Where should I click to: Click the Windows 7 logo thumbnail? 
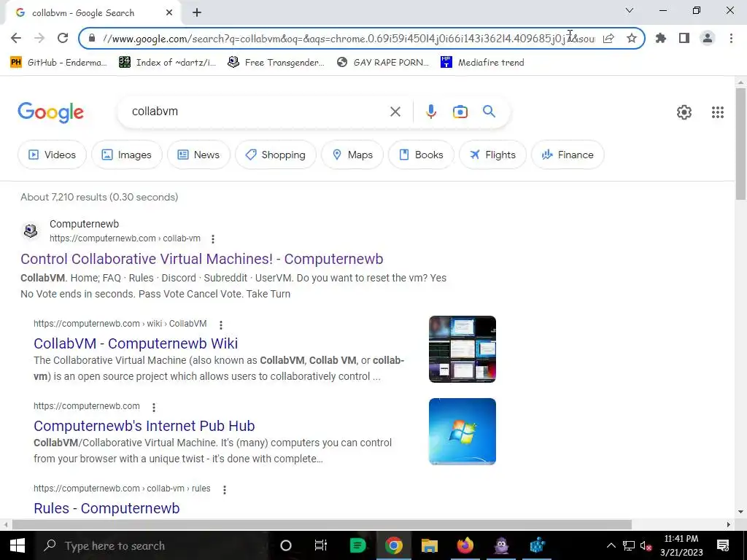(462, 432)
